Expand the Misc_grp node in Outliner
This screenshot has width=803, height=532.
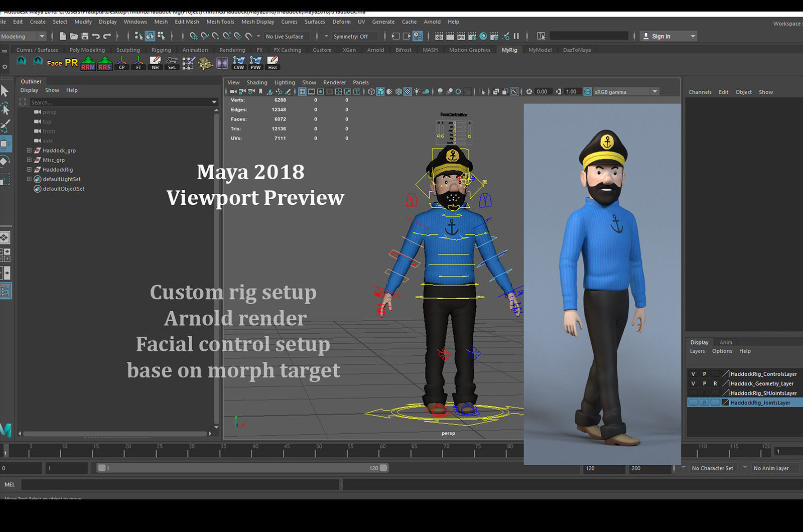coord(29,160)
